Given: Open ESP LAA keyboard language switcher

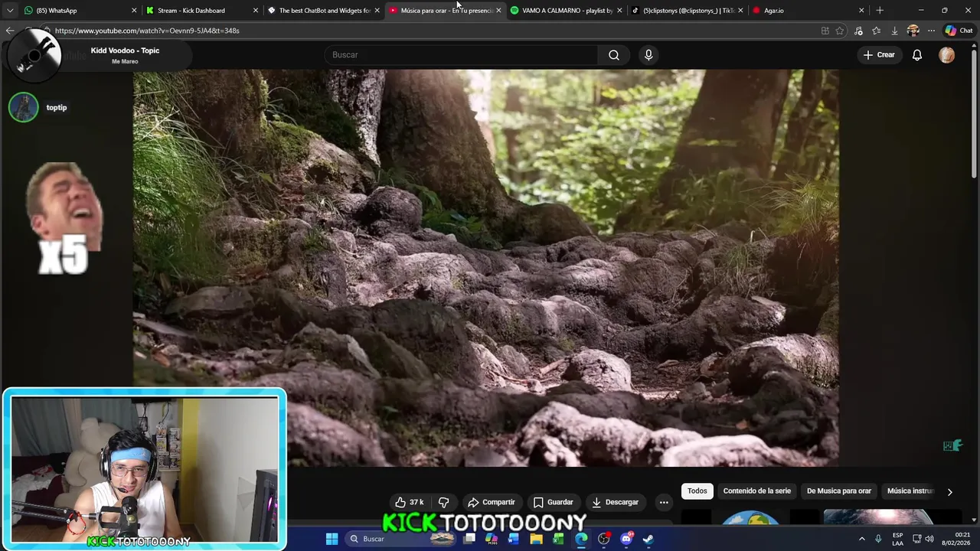Looking at the screenshot, I should point(897,539).
